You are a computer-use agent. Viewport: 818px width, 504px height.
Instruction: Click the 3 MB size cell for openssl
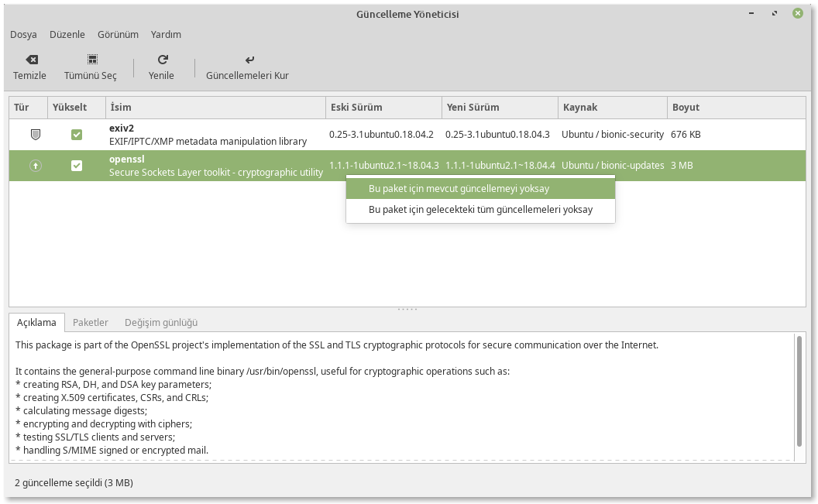[x=682, y=166]
